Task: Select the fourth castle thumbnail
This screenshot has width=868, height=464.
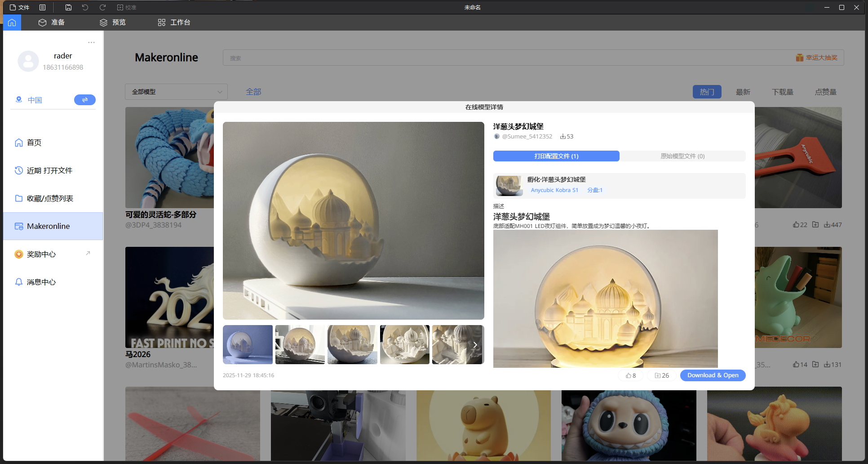Action: point(405,344)
